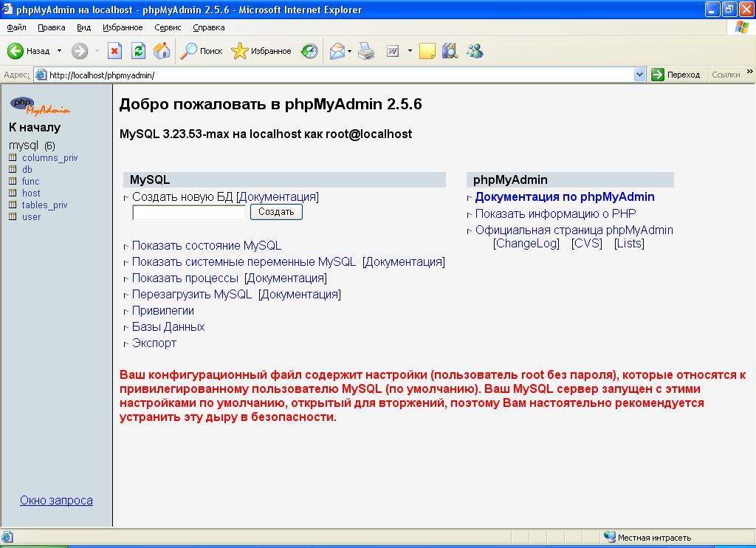Click the Print toolbar icon
Image resolution: width=756 pixels, height=548 pixels.
coord(366,51)
